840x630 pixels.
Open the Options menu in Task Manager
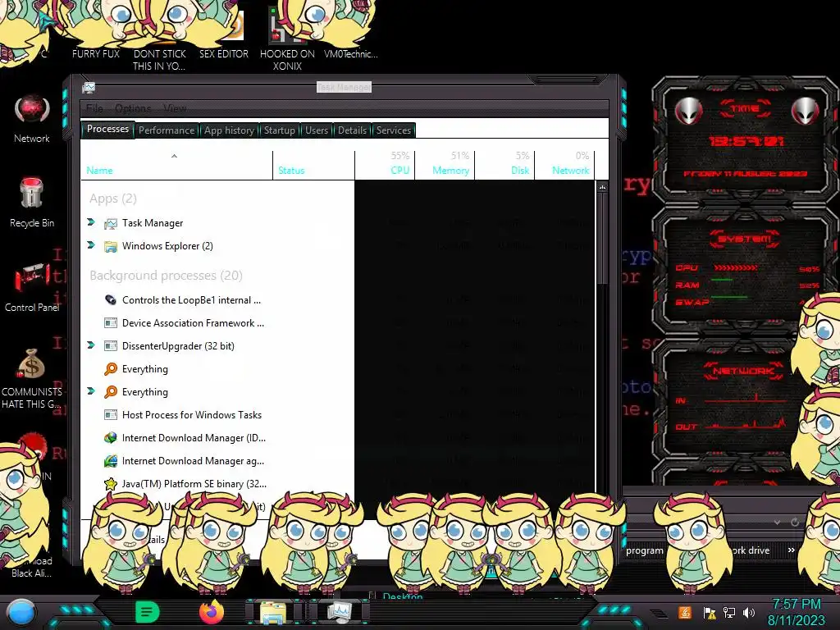[133, 109]
